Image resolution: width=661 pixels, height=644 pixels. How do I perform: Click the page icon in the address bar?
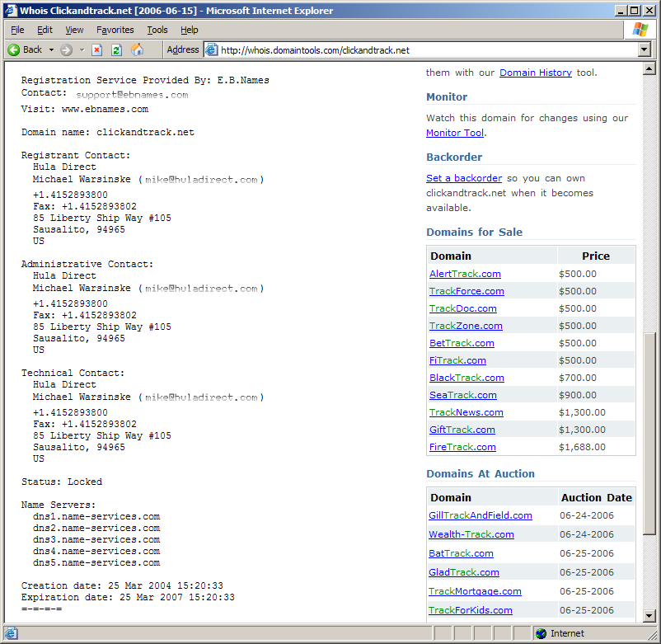212,49
